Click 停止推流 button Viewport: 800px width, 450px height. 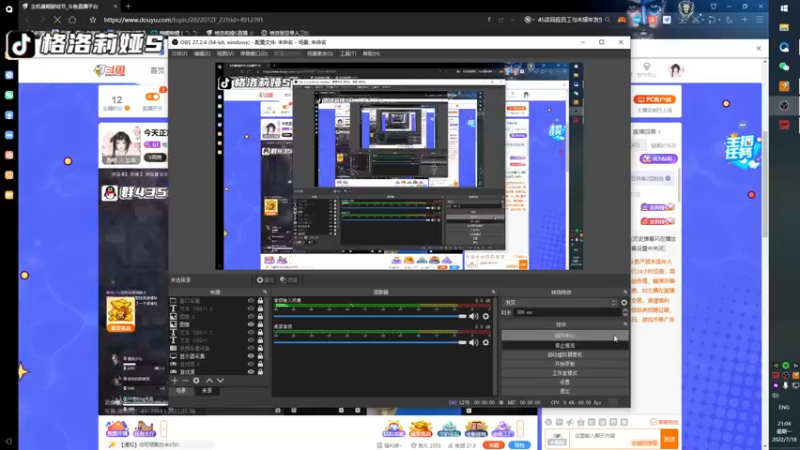tap(565, 345)
